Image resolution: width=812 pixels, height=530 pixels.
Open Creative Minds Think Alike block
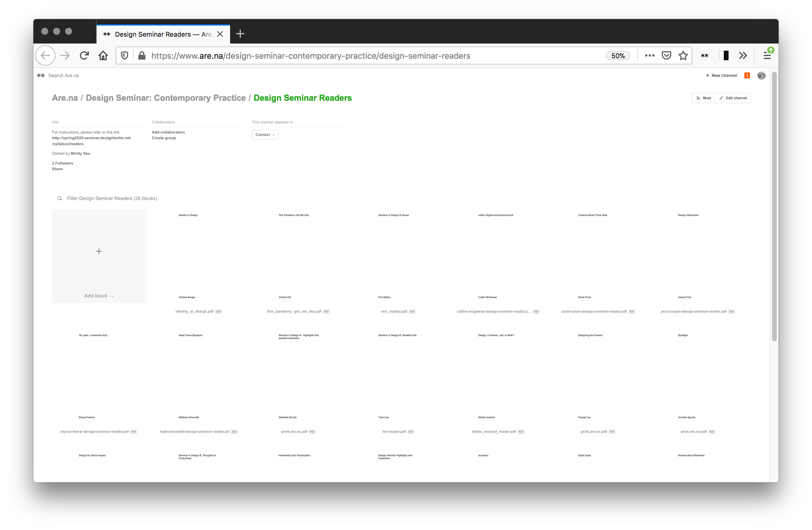pos(598,256)
